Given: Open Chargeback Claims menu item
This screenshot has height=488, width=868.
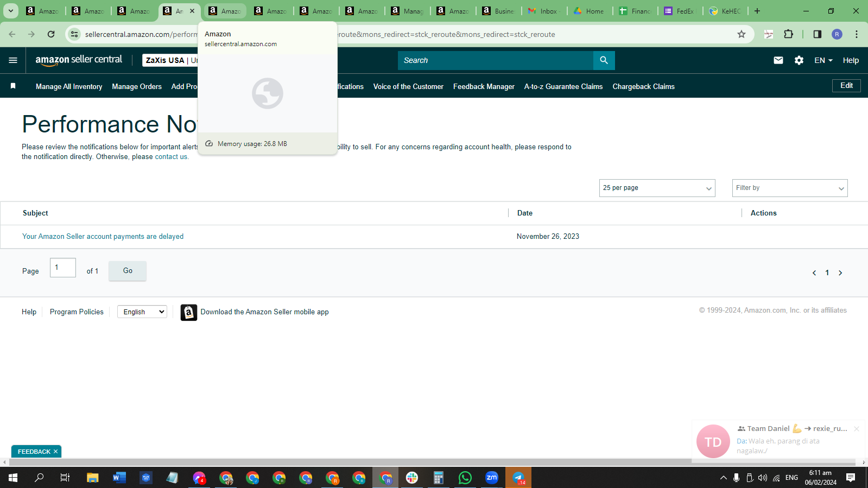Looking at the screenshot, I should 643,86.
